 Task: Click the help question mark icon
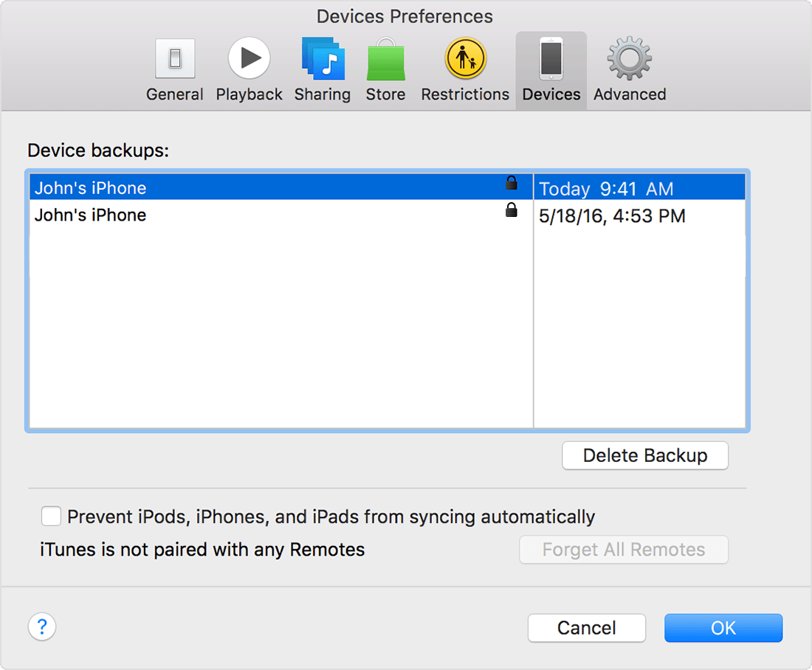point(42,626)
